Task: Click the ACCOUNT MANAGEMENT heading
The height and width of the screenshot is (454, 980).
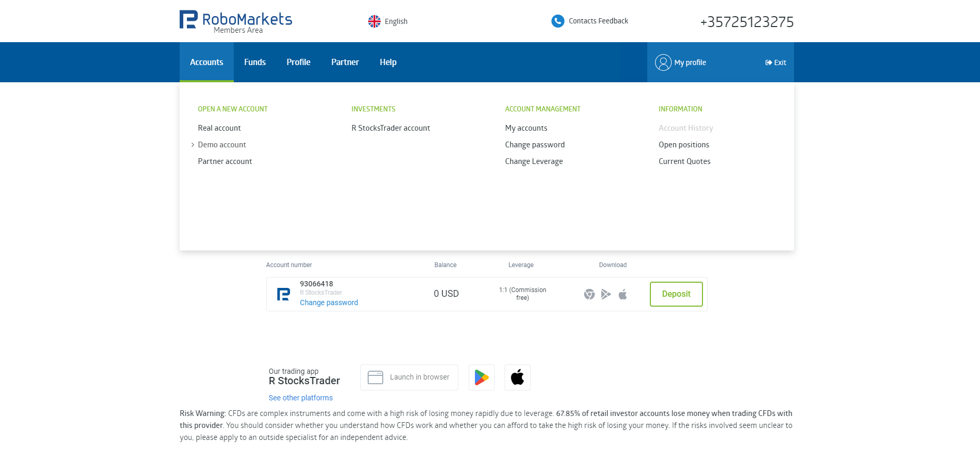Action: [543, 109]
